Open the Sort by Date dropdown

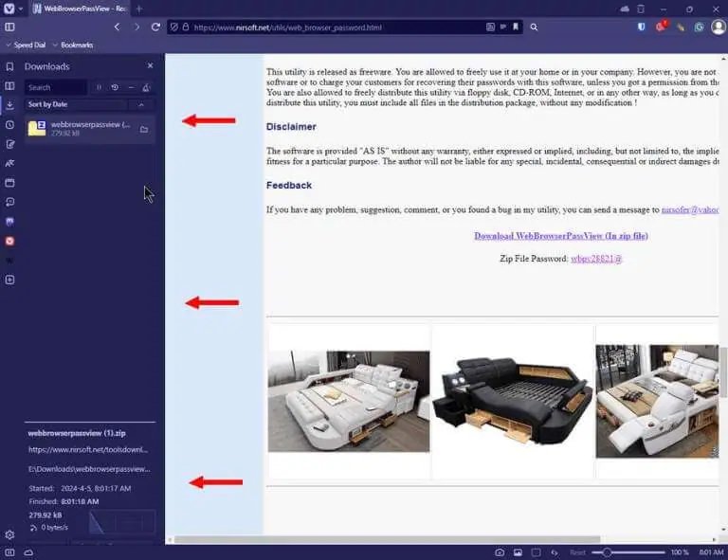point(75,105)
